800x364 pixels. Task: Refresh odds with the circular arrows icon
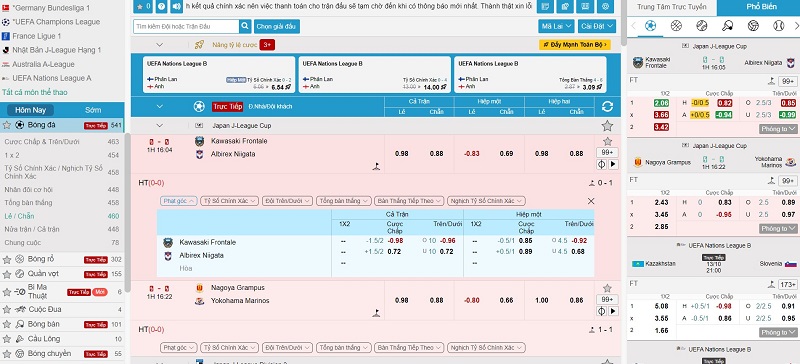click(607, 106)
